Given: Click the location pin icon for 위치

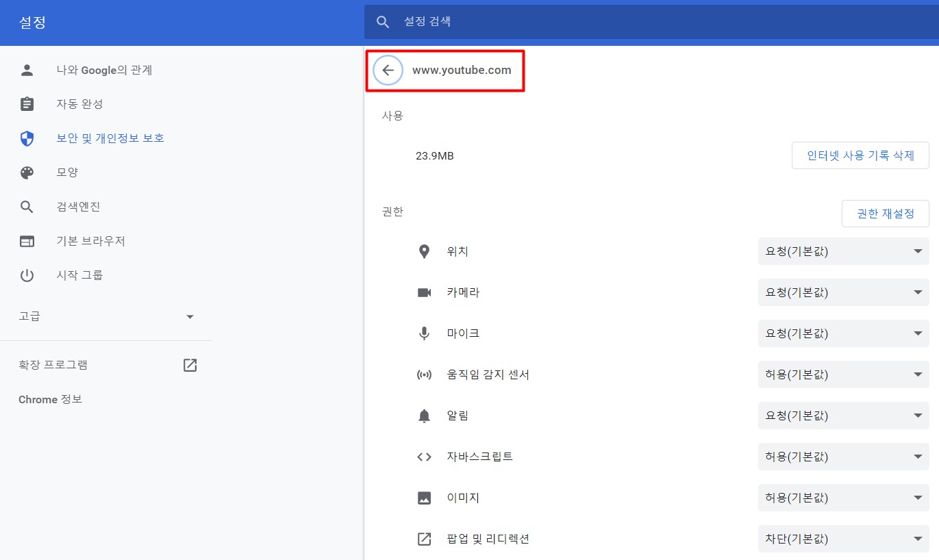Looking at the screenshot, I should (x=424, y=251).
